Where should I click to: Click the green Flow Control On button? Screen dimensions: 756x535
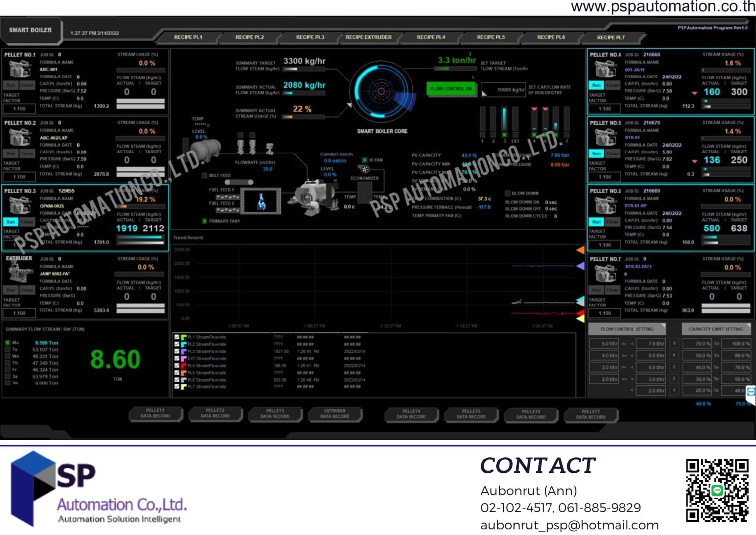451,89
